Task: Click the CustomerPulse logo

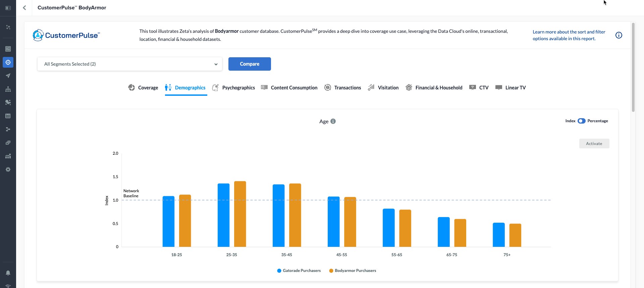Action: [66, 35]
